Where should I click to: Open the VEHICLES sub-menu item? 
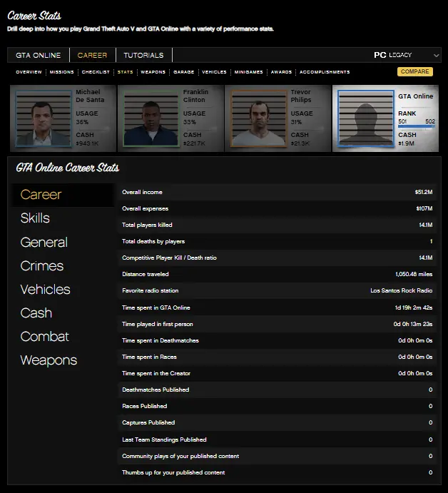point(214,72)
